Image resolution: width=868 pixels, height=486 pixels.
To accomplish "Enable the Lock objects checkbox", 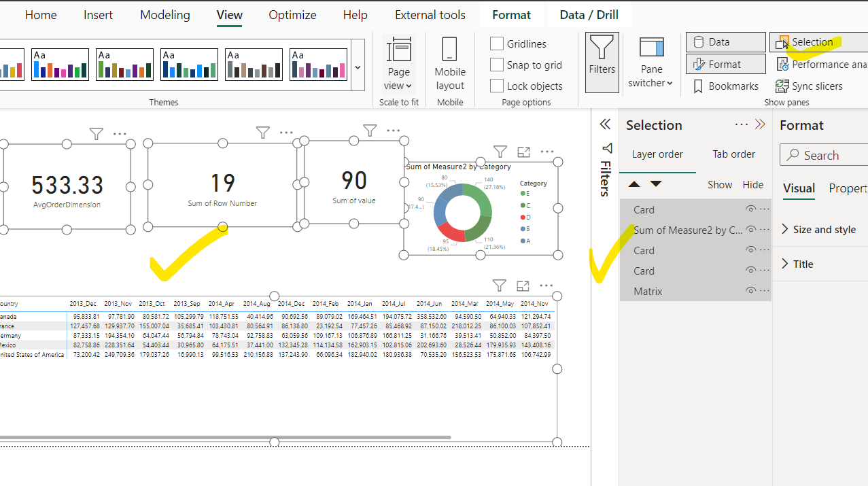I will [497, 86].
